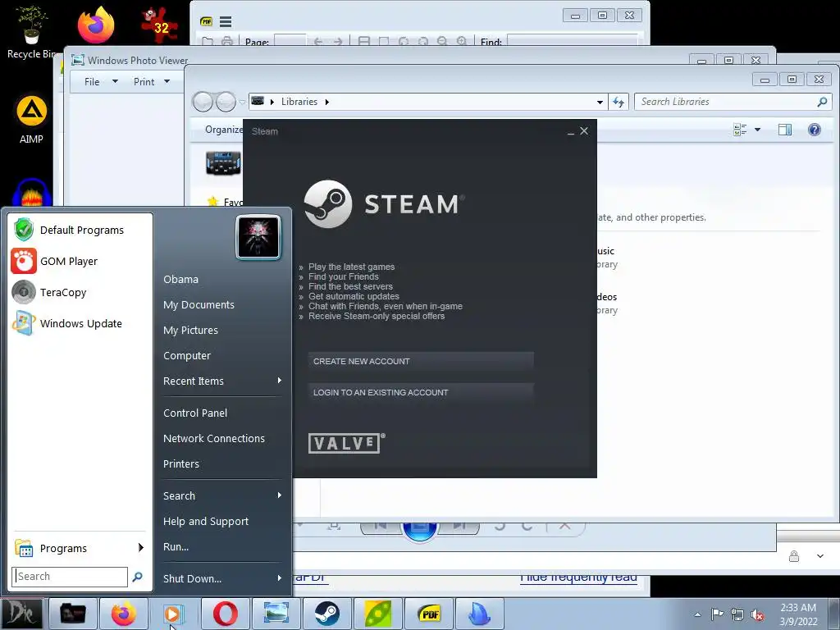The width and height of the screenshot is (840, 630).
Task: Open the blue shark fin taskbar icon
Action: [x=479, y=614]
